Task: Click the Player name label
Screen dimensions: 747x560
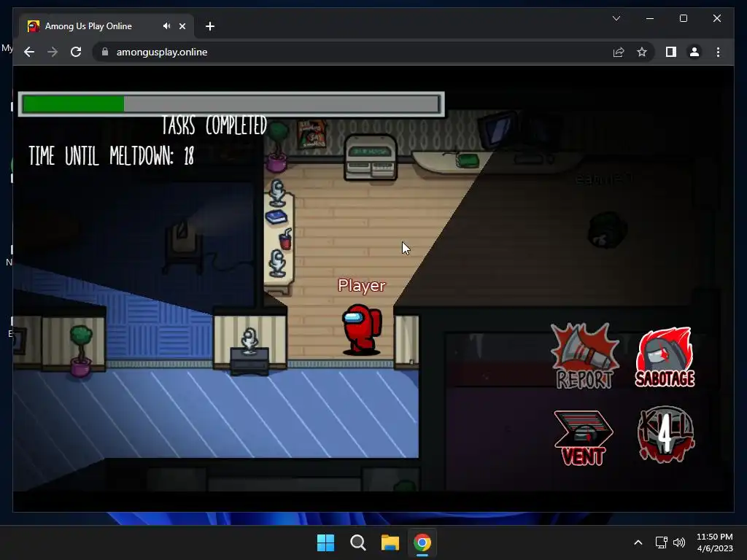Action: coord(362,285)
